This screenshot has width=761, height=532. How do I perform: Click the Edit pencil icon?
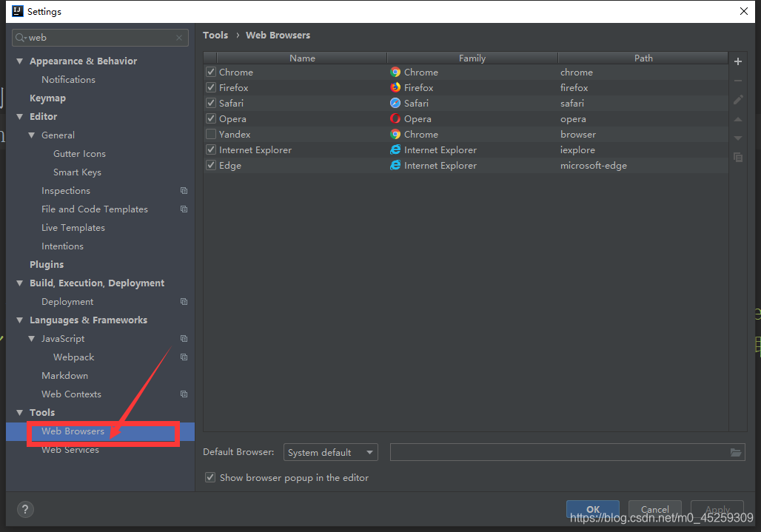[x=738, y=100]
